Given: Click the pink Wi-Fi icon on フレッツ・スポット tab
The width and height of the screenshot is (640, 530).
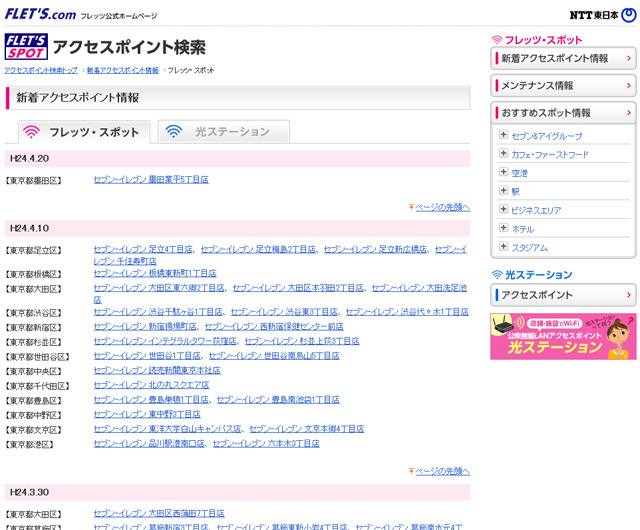Looking at the screenshot, I should pos(31,131).
